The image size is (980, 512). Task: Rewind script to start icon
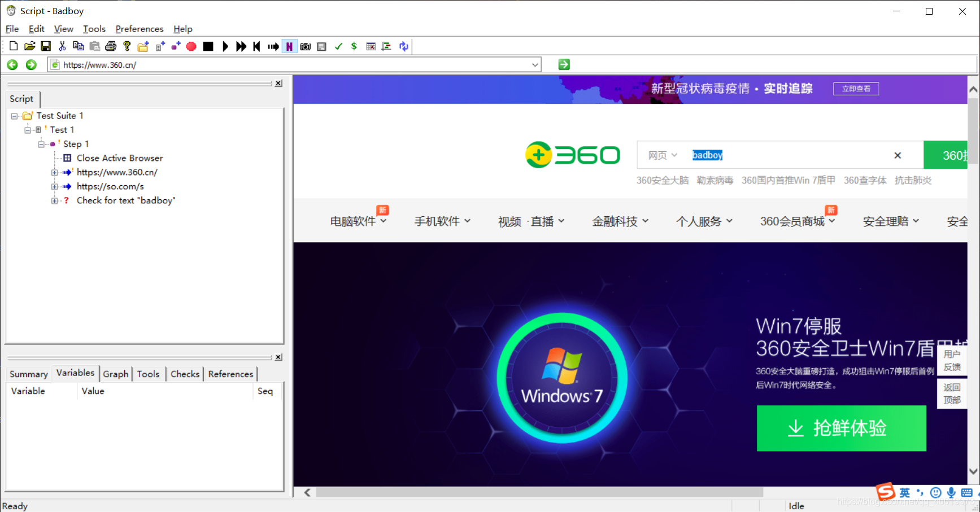pyautogui.click(x=257, y=46)
